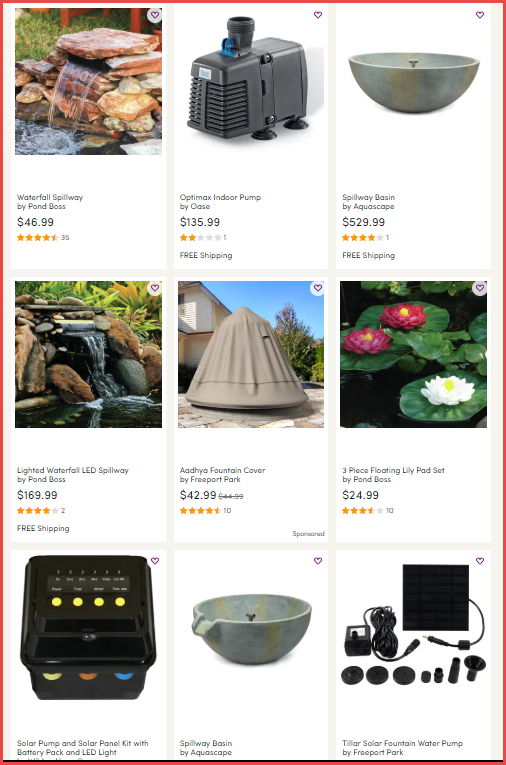Save Tillar Solar Fountain Water Pump heart
Viewport: 506px width, 765px height.
pyautogui.click(x=480, y=561)
